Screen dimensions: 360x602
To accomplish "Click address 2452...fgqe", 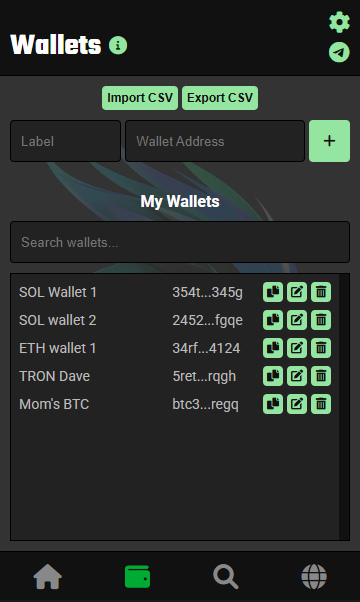I will (x=208, y=321).
